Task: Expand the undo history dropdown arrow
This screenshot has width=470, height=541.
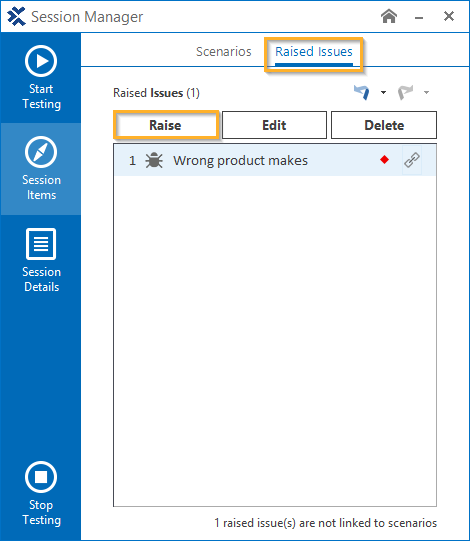Action: click(383, 92)
